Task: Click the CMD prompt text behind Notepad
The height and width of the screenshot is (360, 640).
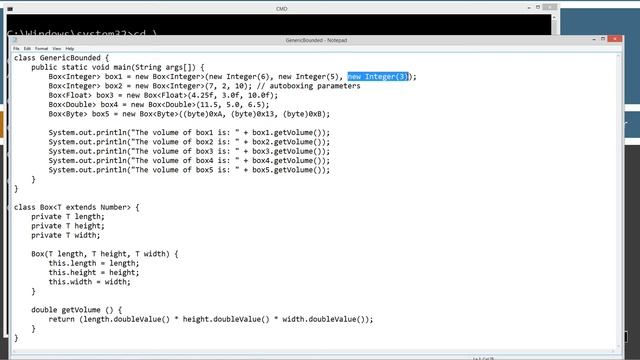Action: click(82, 33)
